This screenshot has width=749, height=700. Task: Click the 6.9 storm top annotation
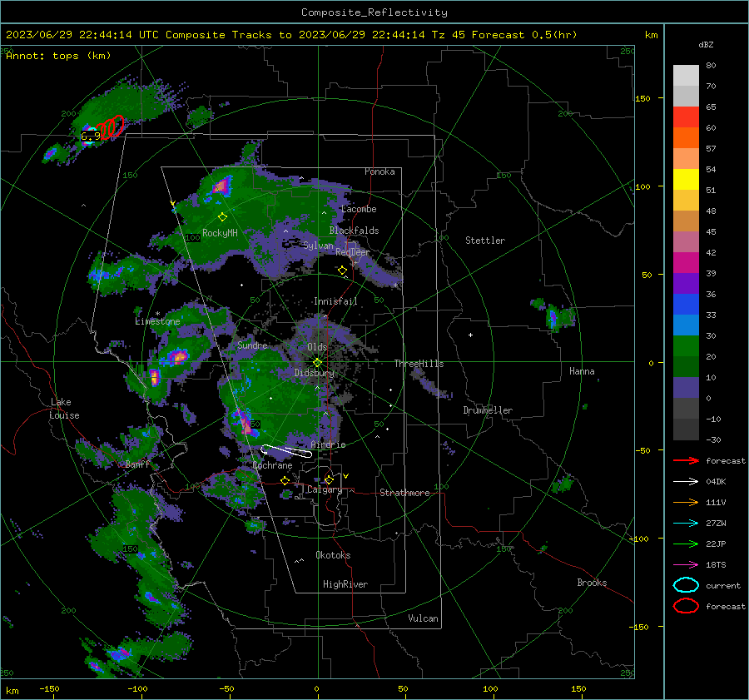(x=90, y=137)
